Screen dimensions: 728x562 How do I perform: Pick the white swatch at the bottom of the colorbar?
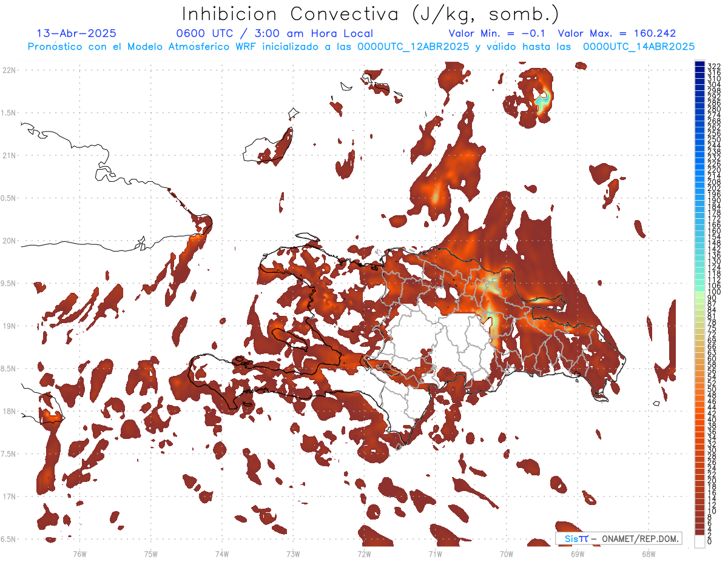click(699, 541)
